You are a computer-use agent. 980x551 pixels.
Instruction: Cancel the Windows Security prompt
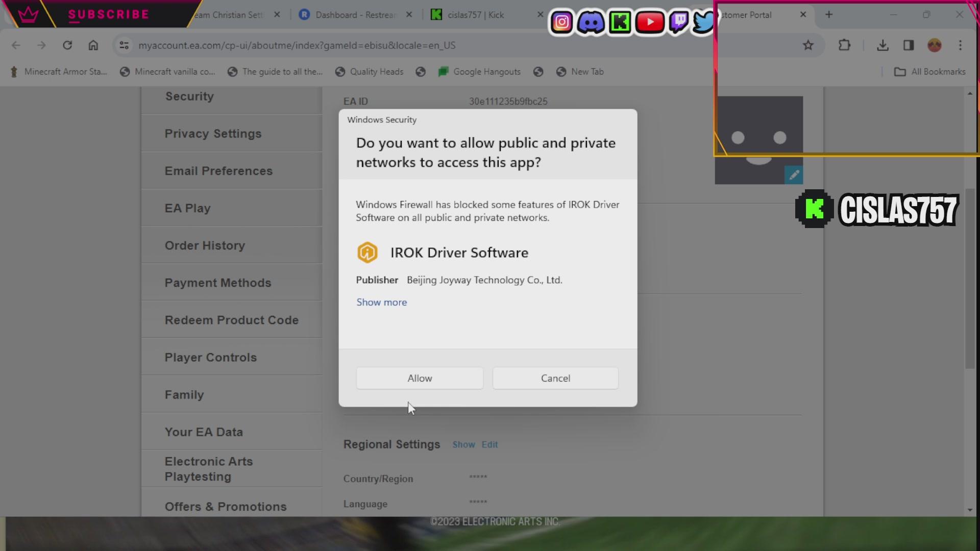coord(555,378)
